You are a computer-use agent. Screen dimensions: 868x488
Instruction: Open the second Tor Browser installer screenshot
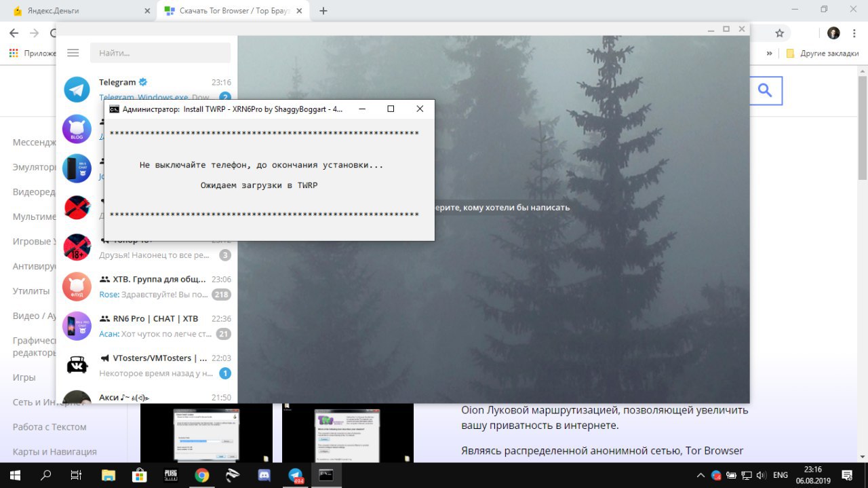click(x=347, y=433)
